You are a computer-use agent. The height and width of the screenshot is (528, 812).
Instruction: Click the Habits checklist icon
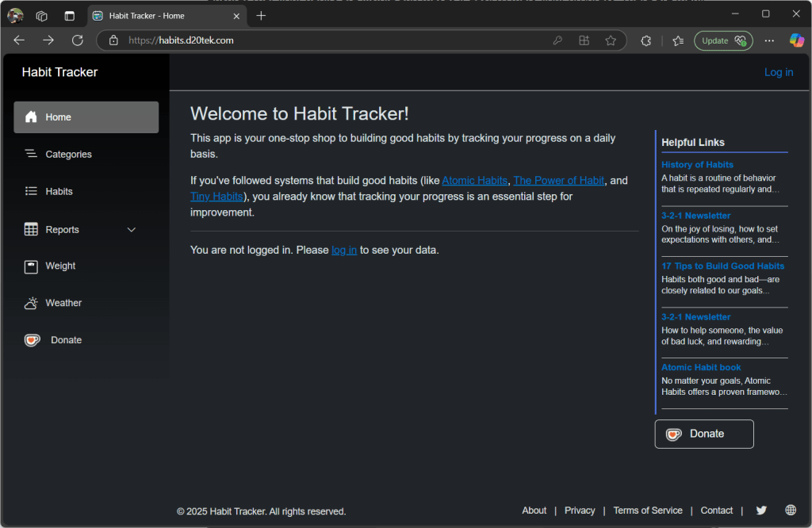(x=31, y=191)
